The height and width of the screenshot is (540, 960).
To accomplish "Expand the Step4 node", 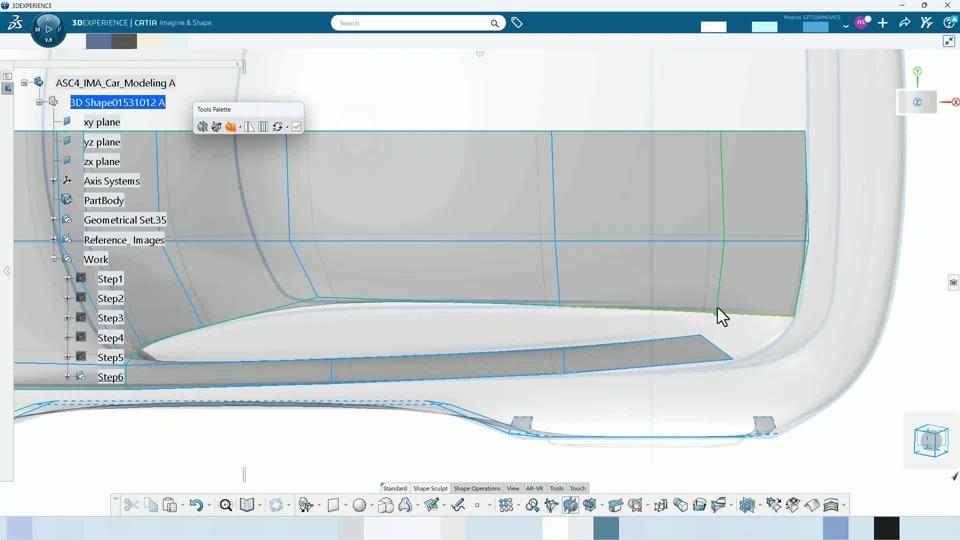I will pos(67,337).
